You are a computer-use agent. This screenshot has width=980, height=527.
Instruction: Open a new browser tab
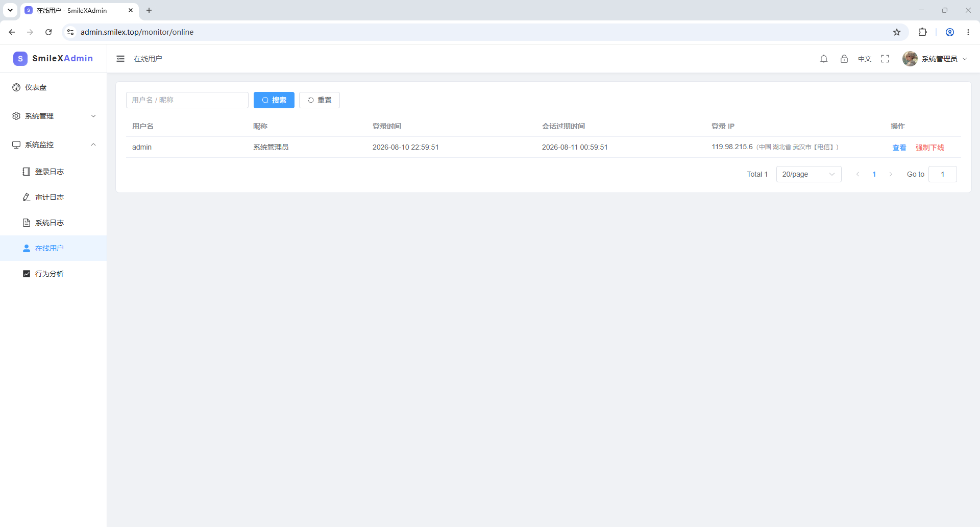(149, 10)
